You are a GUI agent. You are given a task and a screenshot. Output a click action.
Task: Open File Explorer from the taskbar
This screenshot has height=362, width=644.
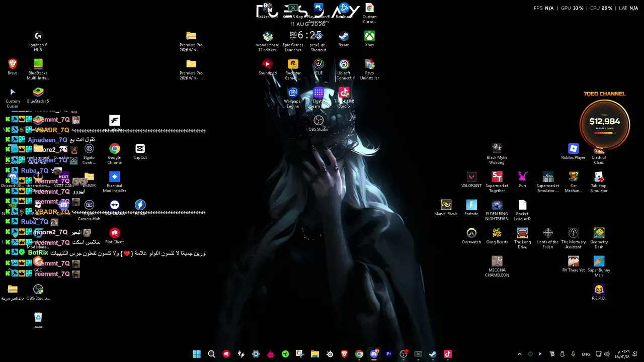point(314,354)
